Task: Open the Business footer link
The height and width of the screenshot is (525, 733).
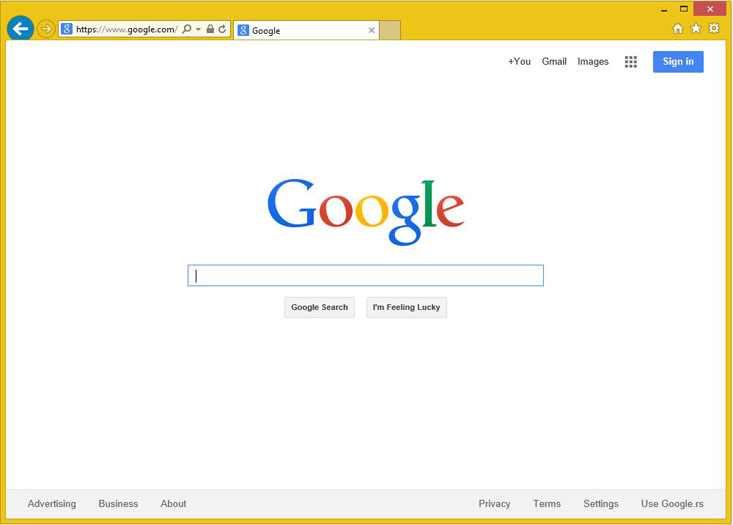Action: point(118,503)
